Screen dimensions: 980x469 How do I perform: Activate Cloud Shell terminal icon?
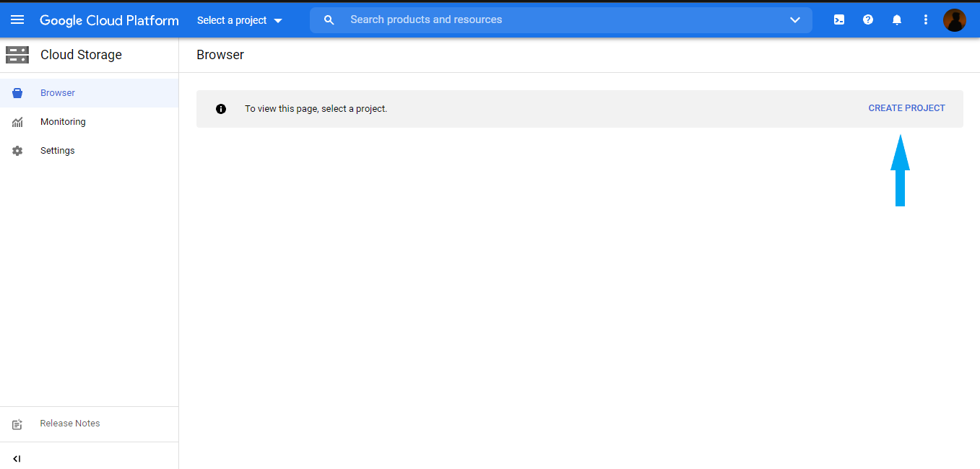pos(839,20)
